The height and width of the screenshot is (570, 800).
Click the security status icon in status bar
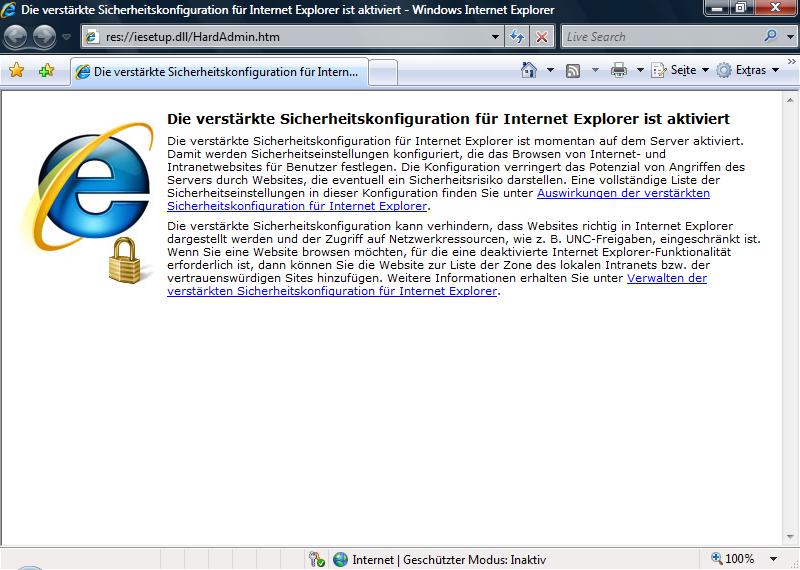[317, 559]
